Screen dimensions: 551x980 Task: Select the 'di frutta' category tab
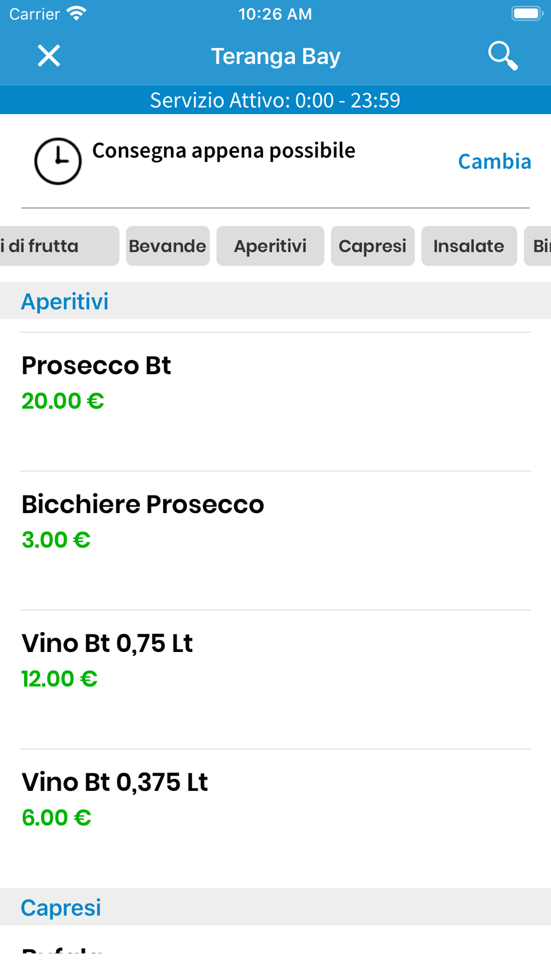pos(58,246)
